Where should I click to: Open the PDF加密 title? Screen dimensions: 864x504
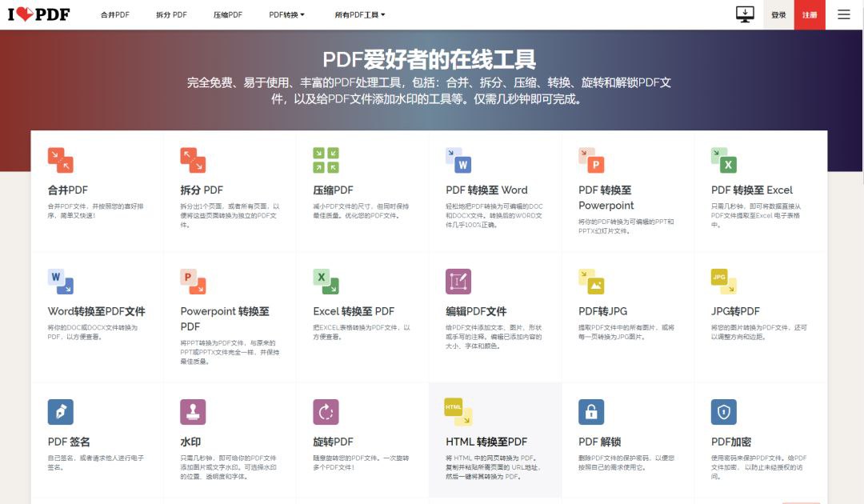click(731, 442)
